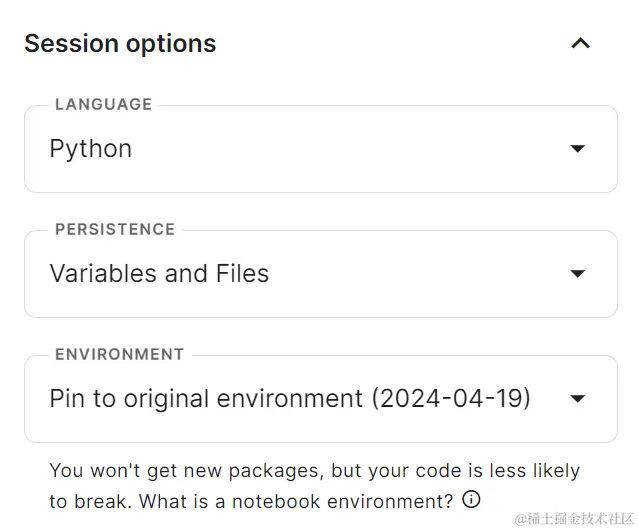This screenshot has height=531, width=639.
Task: Click the PERSISTENCE field label
Action: coord(115,229)
